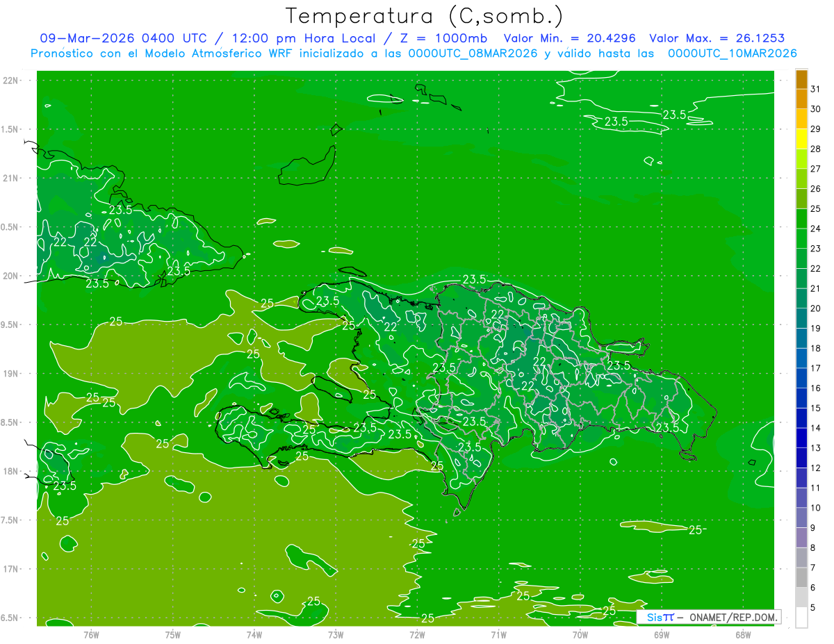
Task: Click the '70W' longitude axis label
Action: click(x=580, y=634)
